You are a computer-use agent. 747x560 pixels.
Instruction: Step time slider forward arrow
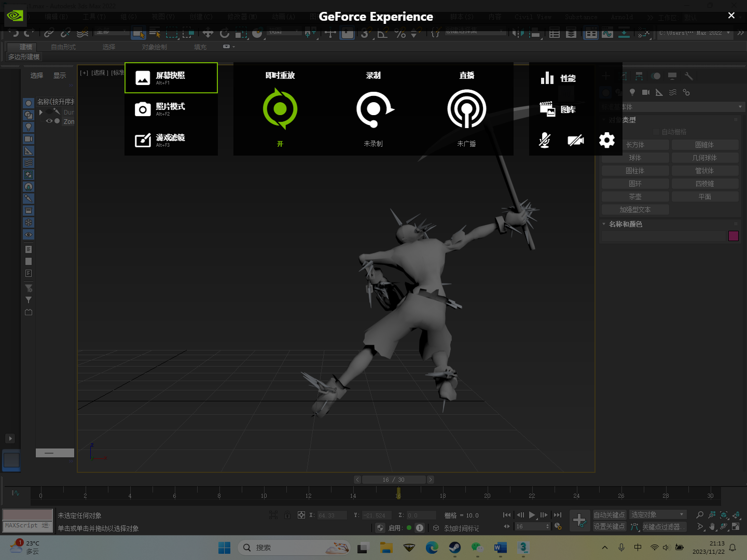click(431, 480)
